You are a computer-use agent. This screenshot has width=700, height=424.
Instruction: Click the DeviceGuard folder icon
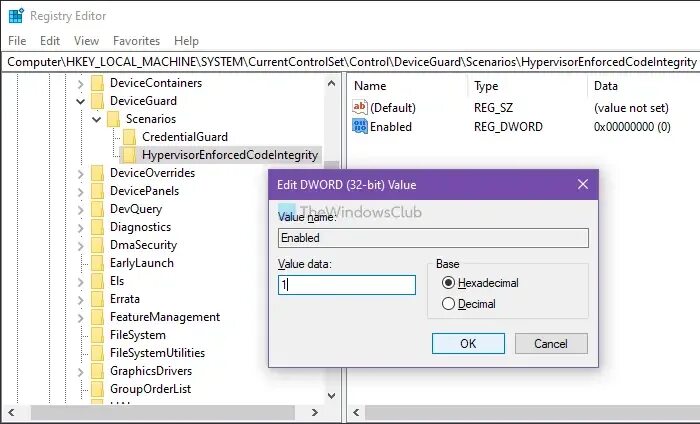tap(97, 101)
